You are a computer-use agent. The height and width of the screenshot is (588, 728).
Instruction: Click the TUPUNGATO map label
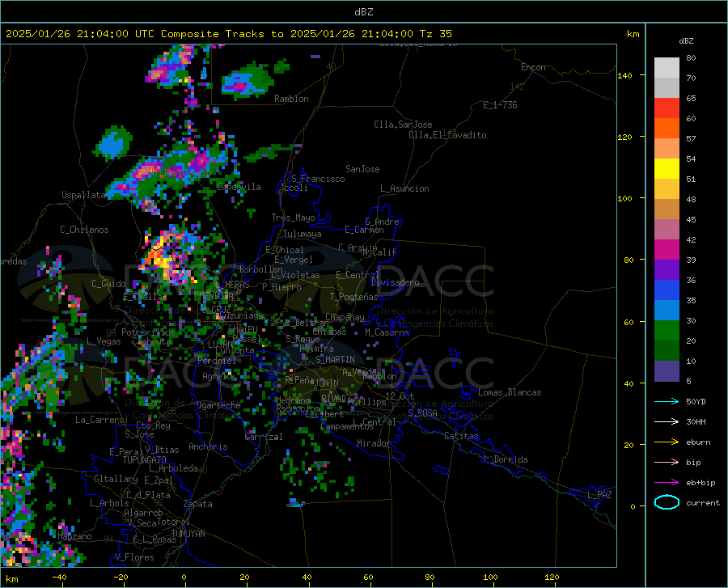click(x=145, y=460)
